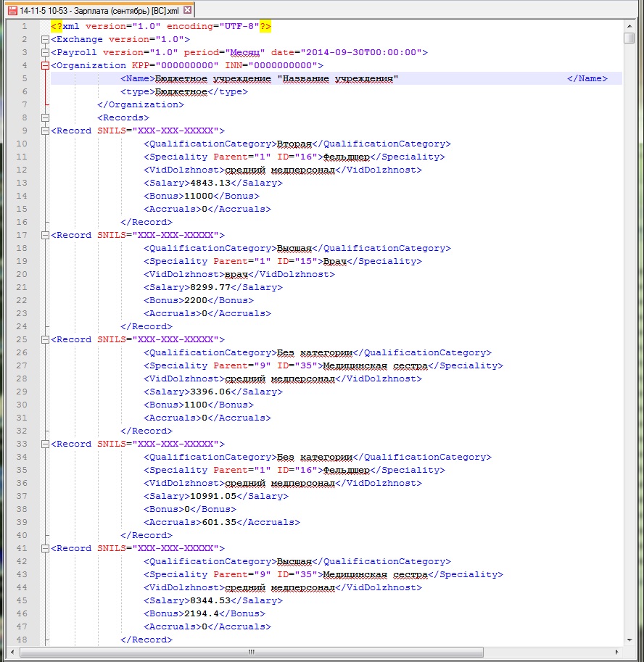Image resolution: width=644 pixels, height=662 pixels.
Task: Collapse the Record block on line 41
Action: click(46, 548)
